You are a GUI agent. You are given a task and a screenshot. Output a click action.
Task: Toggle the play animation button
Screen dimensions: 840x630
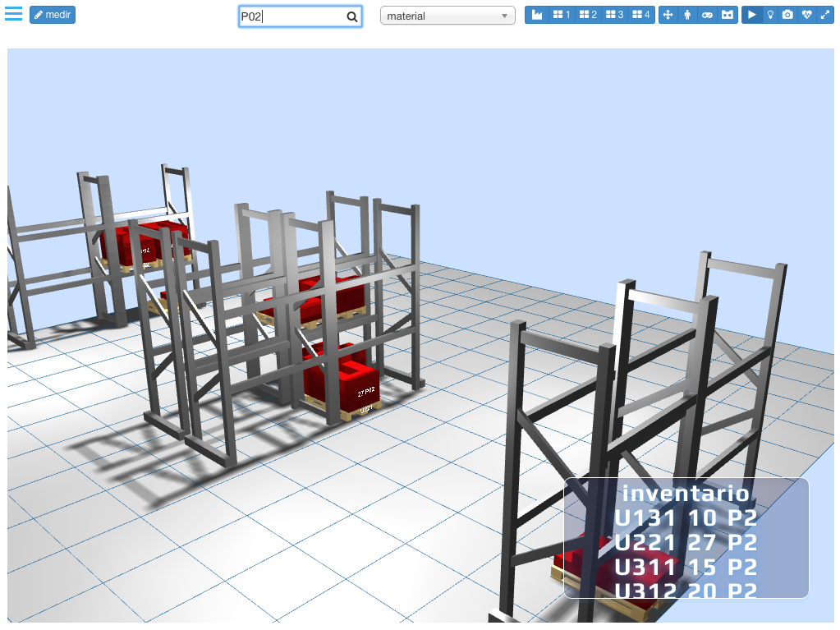pos(751,15)
